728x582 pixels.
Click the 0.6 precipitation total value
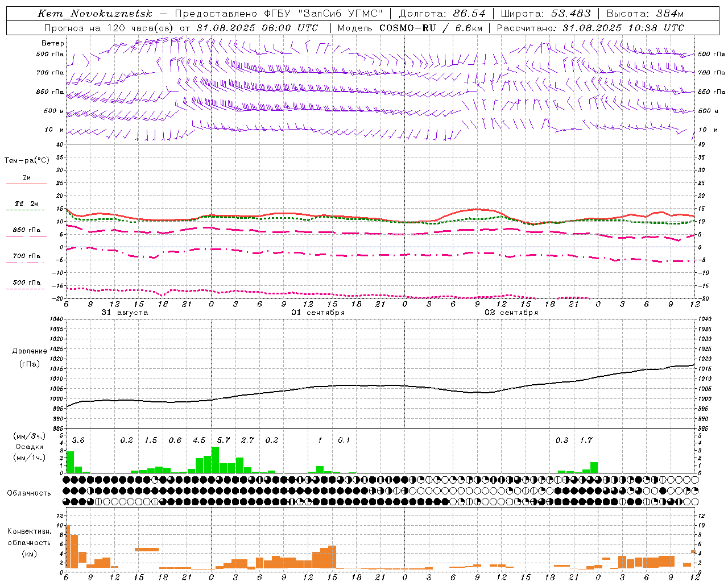coord(175,440)
